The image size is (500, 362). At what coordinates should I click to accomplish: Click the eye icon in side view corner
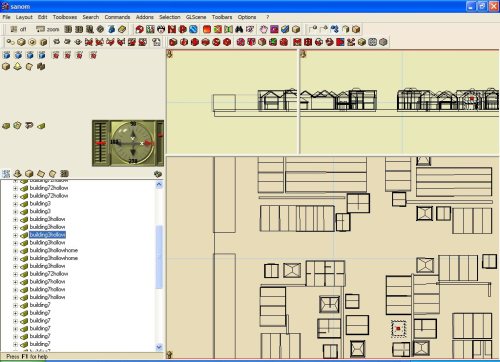170,54
